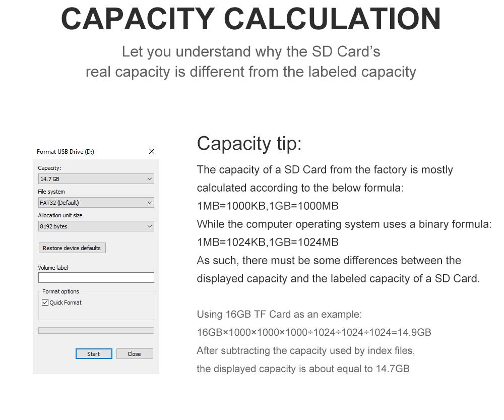Click the chevron arrow on the Capacity combo box
504x420 pixels.
tap(149, 179)
